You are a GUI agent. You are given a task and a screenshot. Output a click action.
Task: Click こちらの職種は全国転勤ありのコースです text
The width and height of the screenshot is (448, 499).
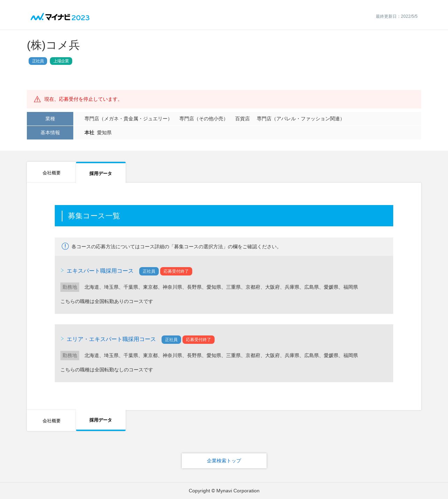[x=107, y=301]
